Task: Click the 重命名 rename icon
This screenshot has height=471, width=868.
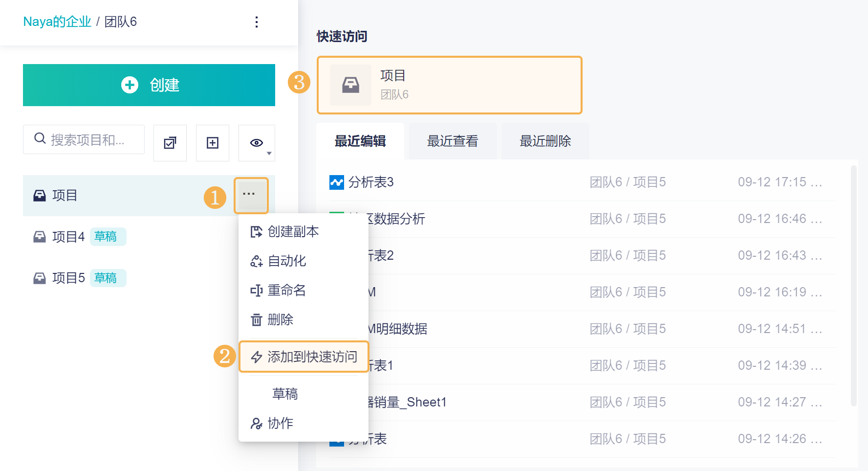Action: pyautogui.click(x=256, y=291)
